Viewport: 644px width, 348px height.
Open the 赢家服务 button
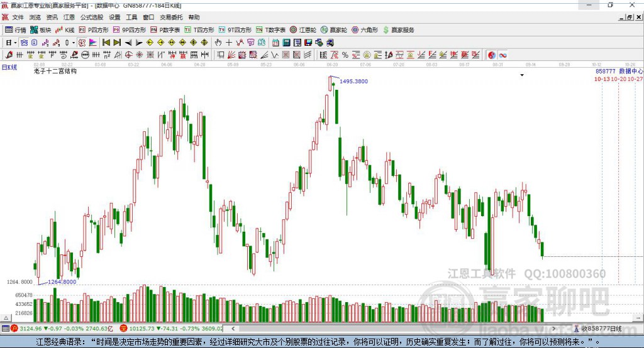pos(398,30)
